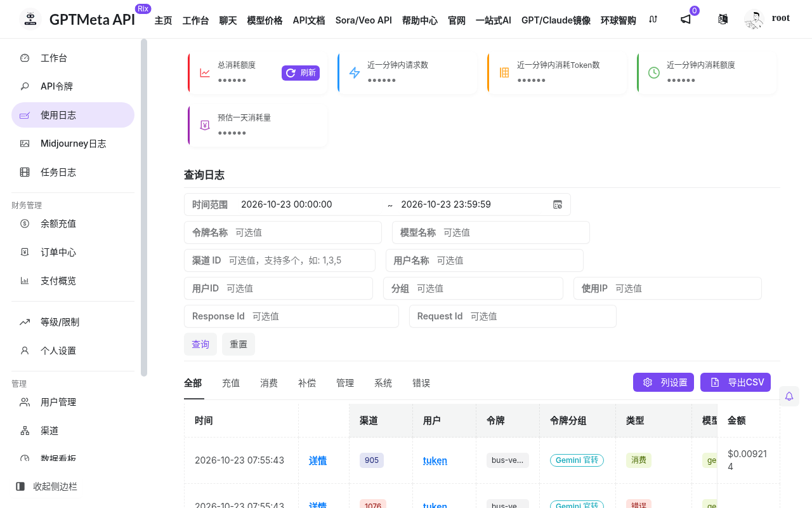Click the channel 905 badge
Image resolution: width=812 pixels, height=508 pixels.
[x=372, y=460]
